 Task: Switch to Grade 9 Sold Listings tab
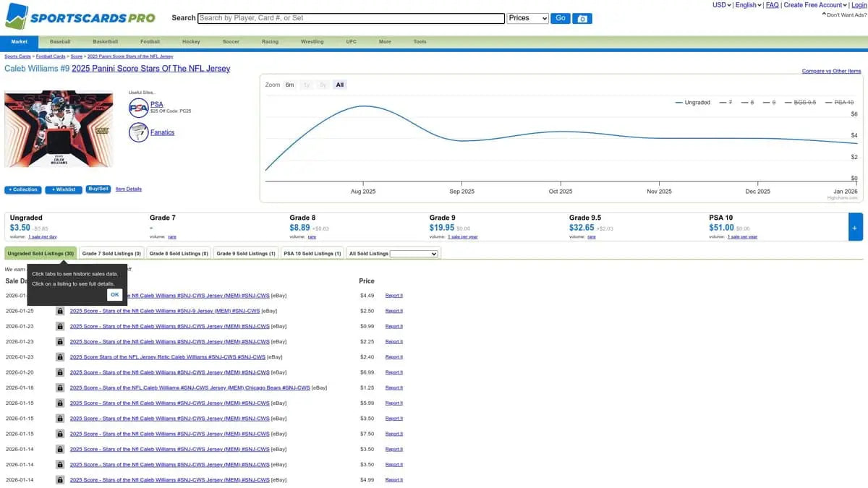246,254
